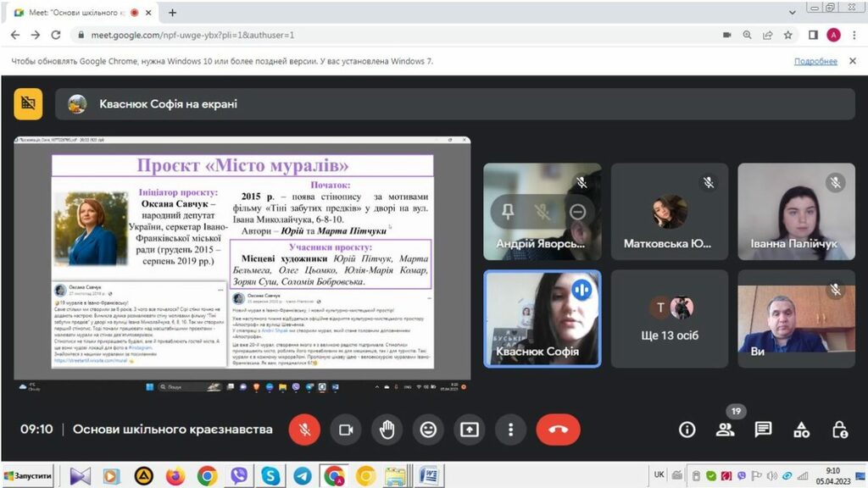Pin Андрій Яворський's video tile
The height and width of the screenshot is (488, 868).
(x=508, y=212)
